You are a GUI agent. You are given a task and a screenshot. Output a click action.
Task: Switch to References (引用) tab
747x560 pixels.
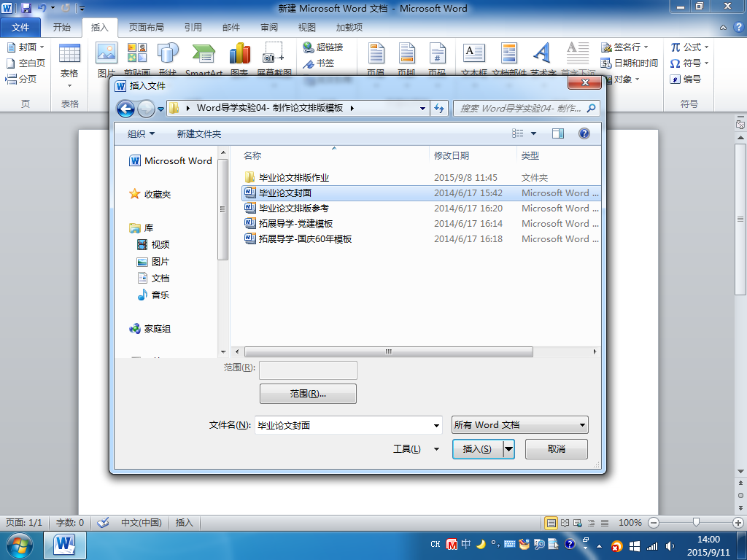coord(193,28)
